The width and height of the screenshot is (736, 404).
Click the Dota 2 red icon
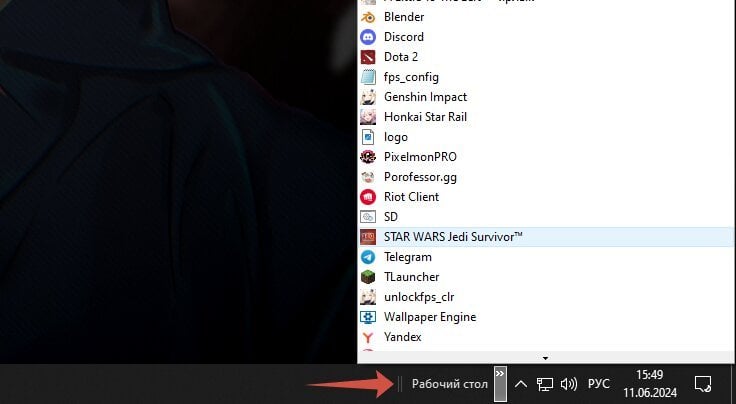tap(368, 57)
